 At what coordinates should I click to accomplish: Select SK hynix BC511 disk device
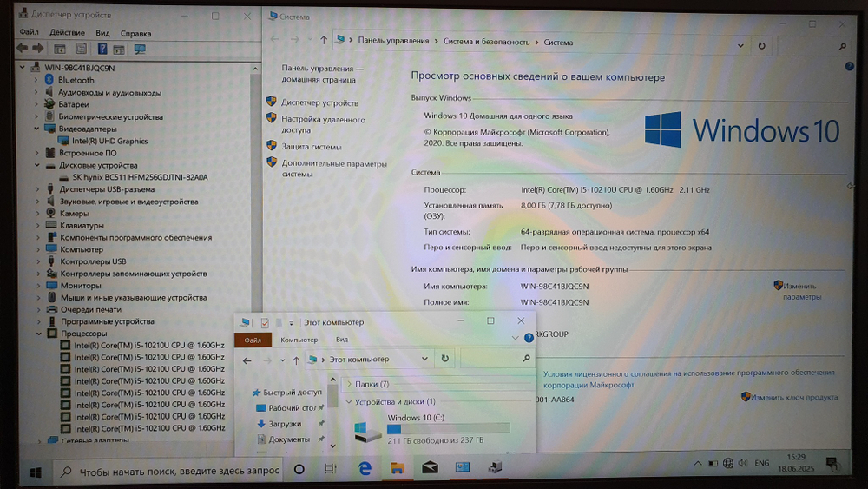click(140, 177)
